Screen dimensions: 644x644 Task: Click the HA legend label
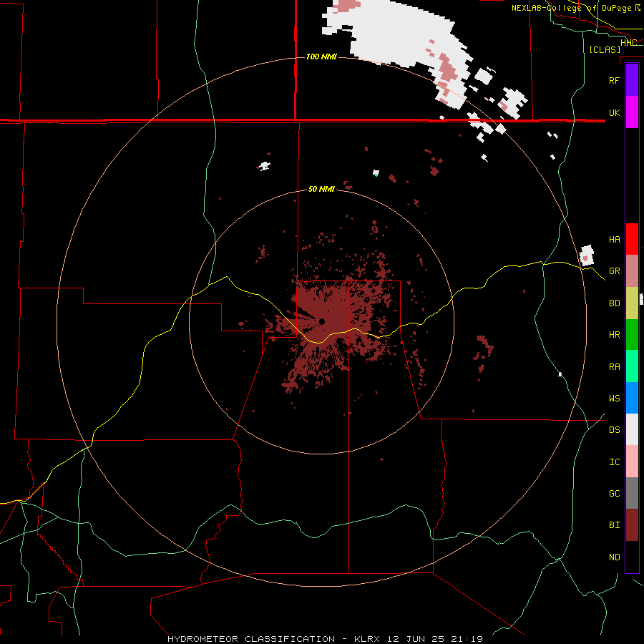[x=614, y=240]
